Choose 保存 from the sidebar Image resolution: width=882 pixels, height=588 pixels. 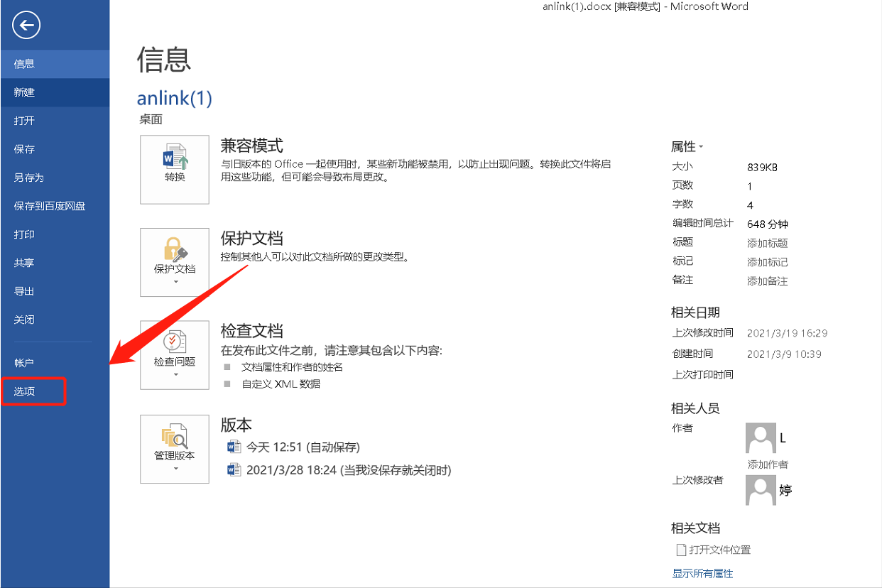pyautogui.click(x=55, y=149)
